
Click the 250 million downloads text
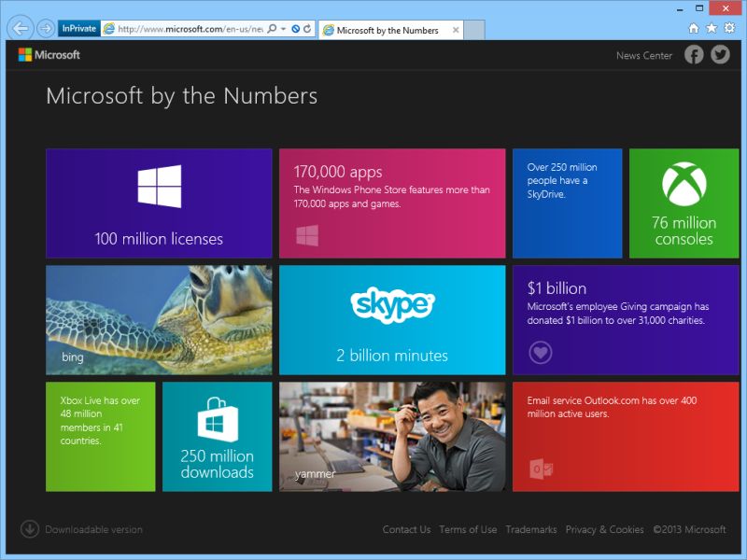coord(218,464)
